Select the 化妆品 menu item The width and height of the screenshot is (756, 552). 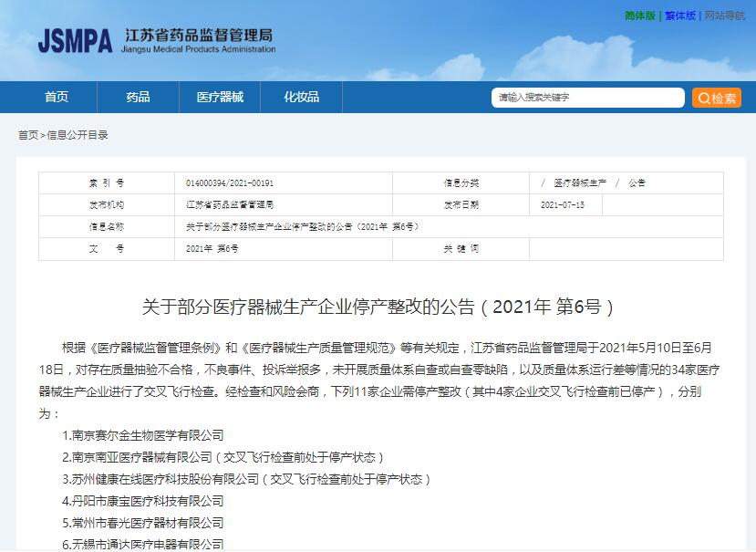click(x=301, y=97)
